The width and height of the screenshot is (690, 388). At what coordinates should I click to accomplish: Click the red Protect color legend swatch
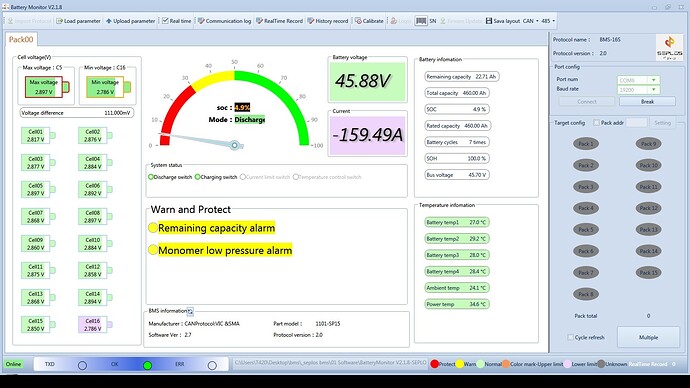point(434,364)
